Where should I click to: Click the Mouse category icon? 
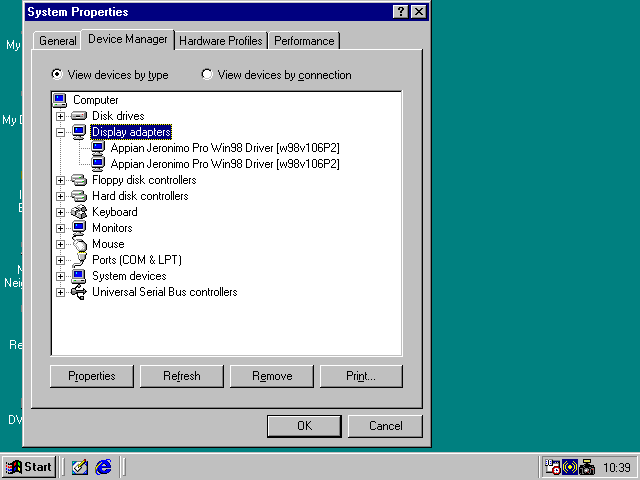pos(80,244)
